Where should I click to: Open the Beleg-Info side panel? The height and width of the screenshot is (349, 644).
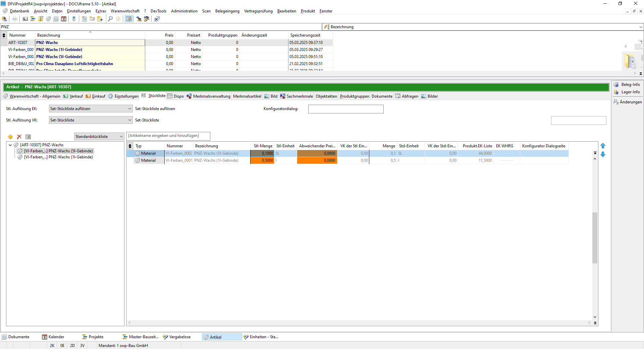tap(627, 85)
